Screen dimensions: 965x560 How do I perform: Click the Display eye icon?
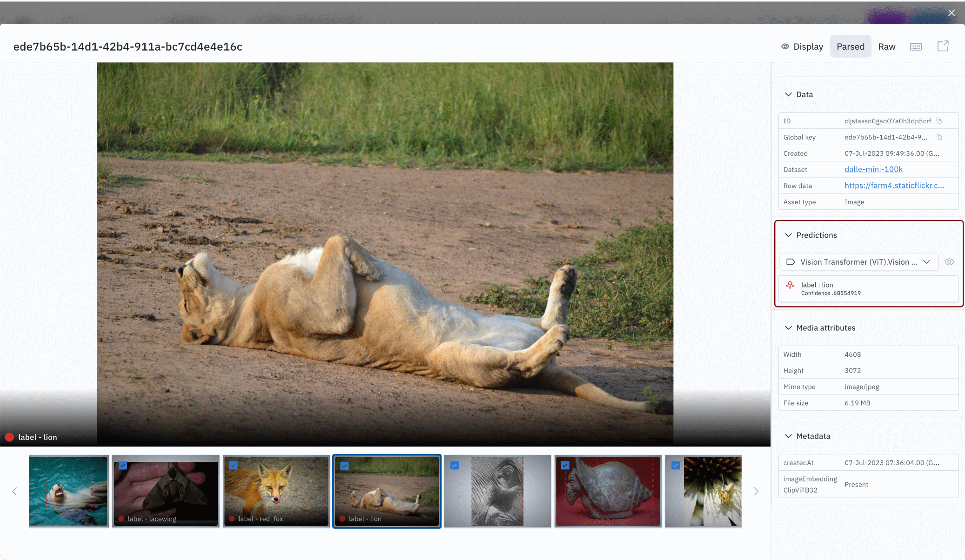click(785, 47)
